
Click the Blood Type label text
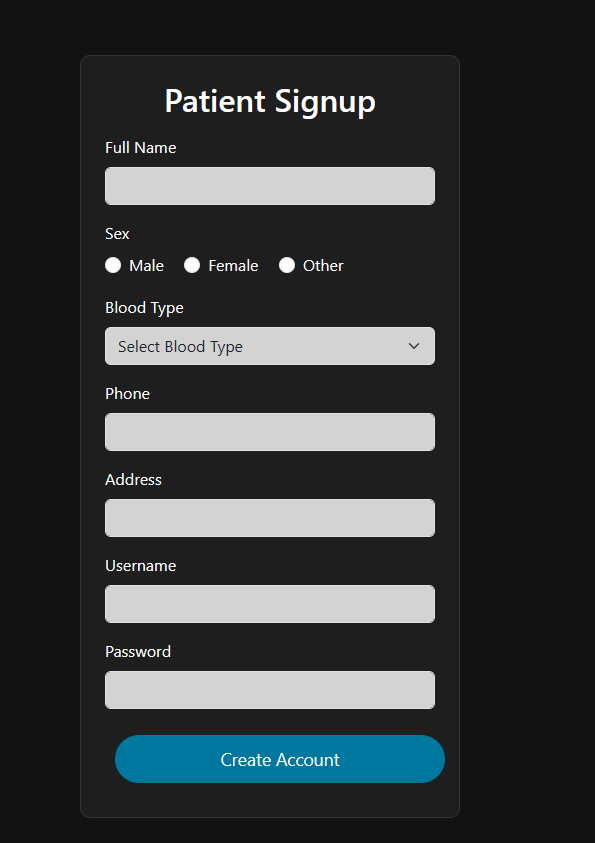[145, 308]
